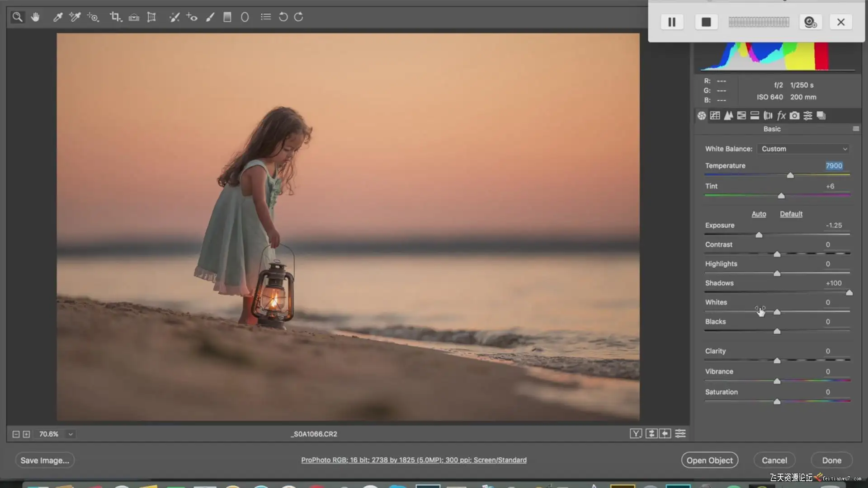Click the Temperature value field
Viewport: 868px width, 488px height.
pyautogui.click(x=834, y=166)
